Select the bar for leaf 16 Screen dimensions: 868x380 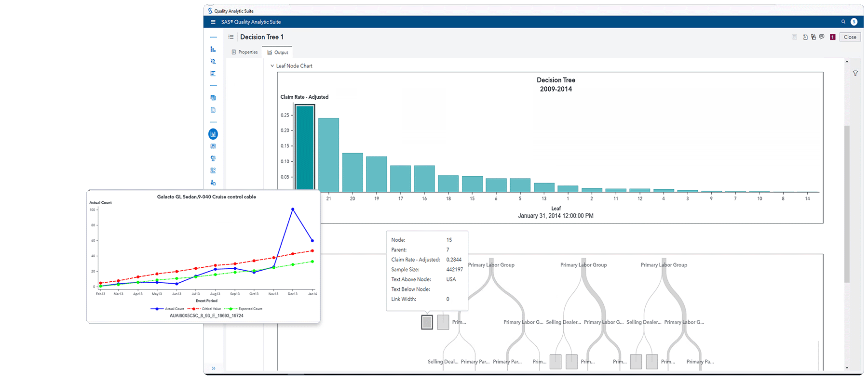[424, 179]
